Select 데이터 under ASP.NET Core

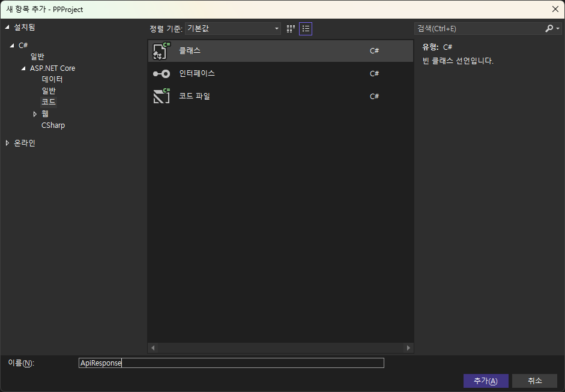coord(52,79)
